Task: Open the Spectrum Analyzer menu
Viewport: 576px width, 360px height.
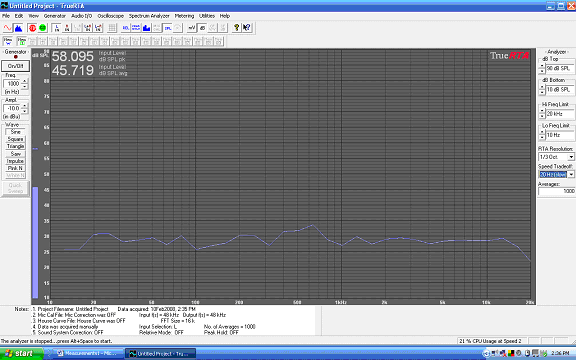Action: click(x=149, y=16)
